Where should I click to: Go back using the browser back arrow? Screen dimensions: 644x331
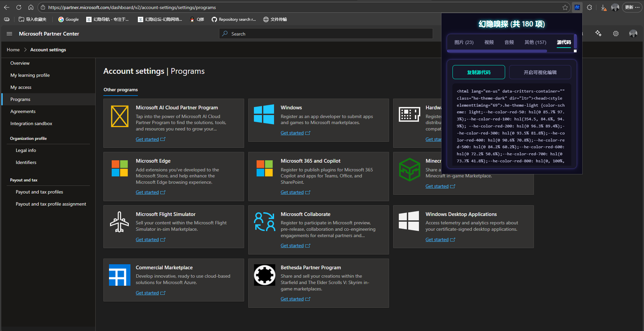(x=7, y=7)
